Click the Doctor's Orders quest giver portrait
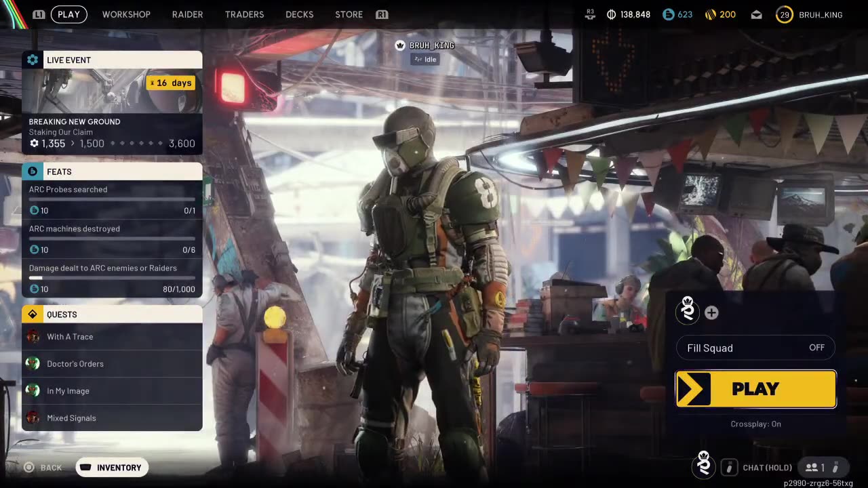This screenshot has width=868, height=488. (x=33, y=364)
